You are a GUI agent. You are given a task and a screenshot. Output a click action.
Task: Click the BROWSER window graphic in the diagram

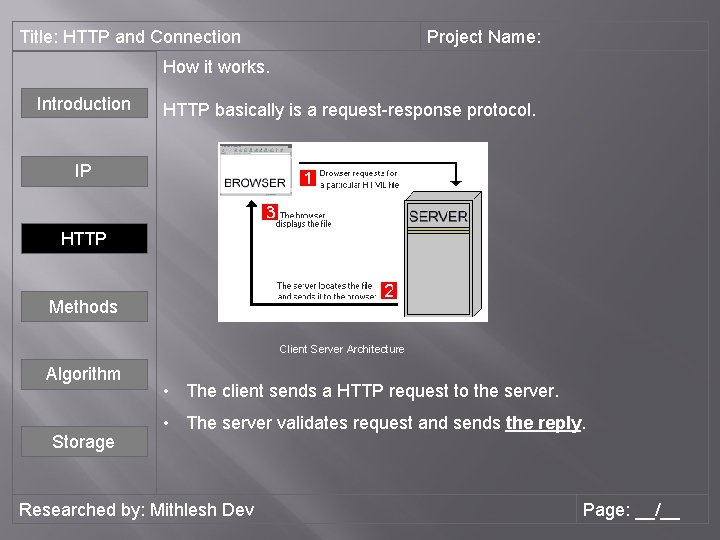pyautogui.click(x=255, y=170)
